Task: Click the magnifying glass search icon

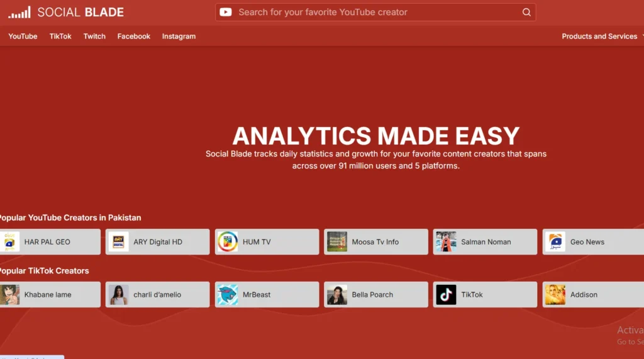Action: coord(526,13)
